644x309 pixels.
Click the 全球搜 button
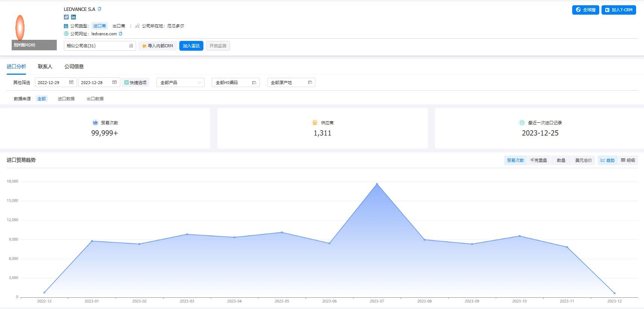point(586,10)
